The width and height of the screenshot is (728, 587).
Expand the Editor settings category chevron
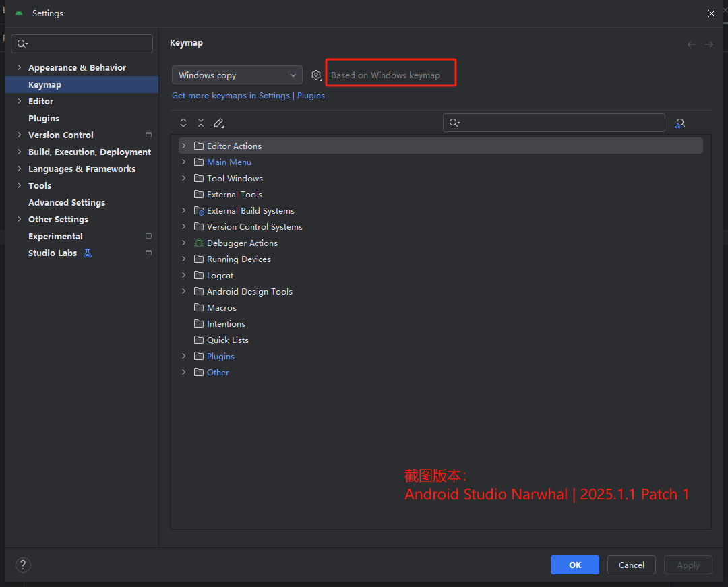click(x=19, y=101)
